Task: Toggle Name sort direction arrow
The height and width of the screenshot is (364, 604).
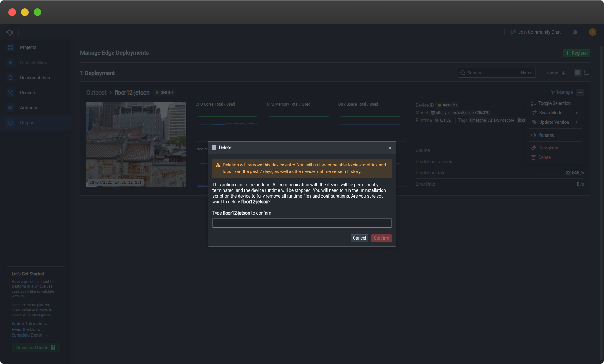Action: click(x=564, y=73)
